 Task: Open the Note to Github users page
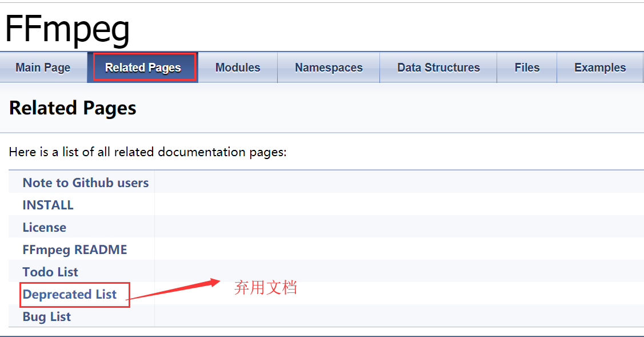click(x=86, y=183)
